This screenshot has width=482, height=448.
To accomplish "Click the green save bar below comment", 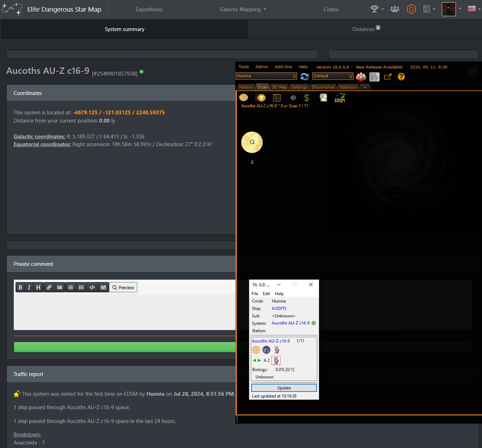I will point(125,347).
